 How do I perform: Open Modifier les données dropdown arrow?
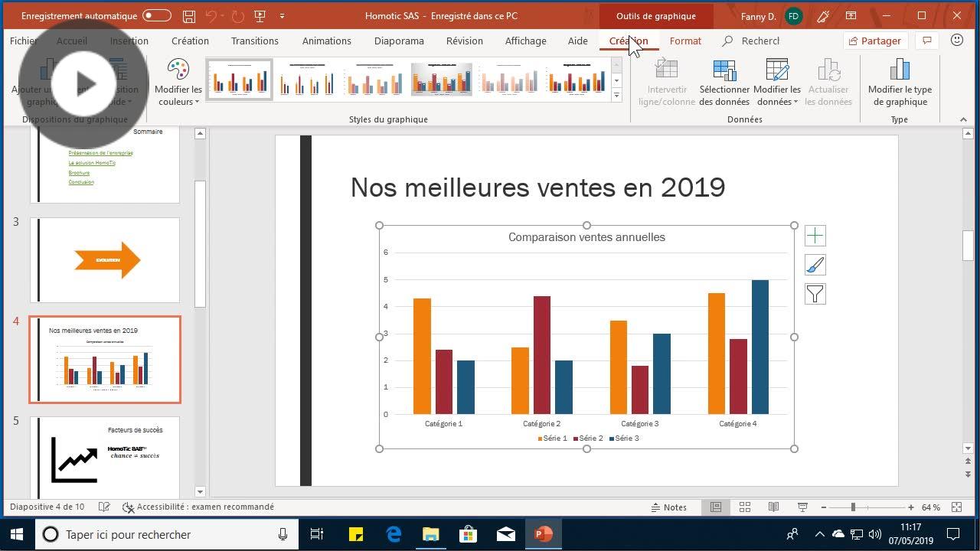pyautogui.click(x=795, y=102)
